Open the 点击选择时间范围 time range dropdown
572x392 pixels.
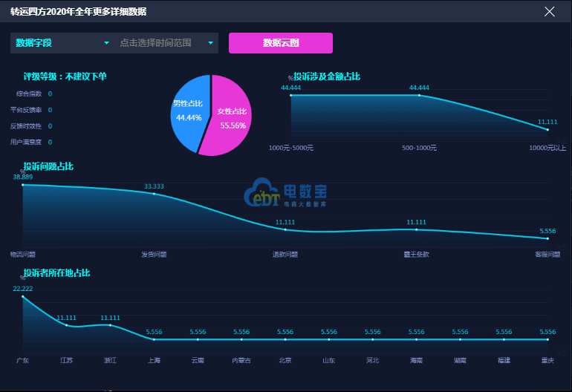166,43
